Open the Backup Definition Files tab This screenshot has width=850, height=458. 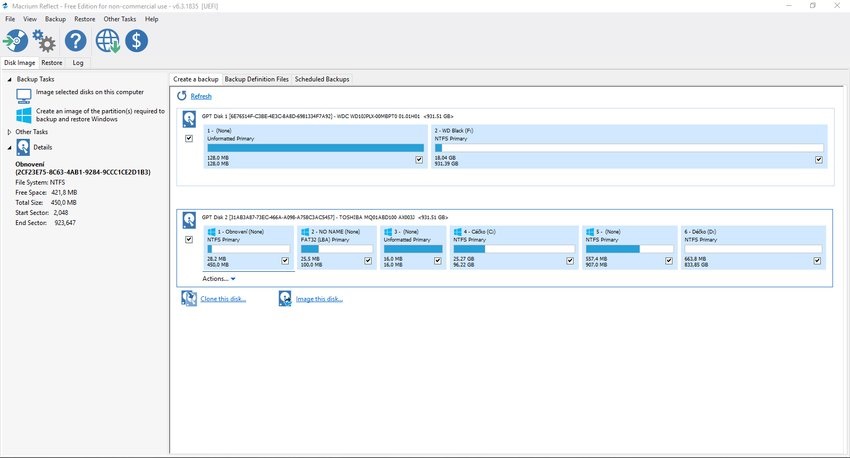[x=256, y=79]
